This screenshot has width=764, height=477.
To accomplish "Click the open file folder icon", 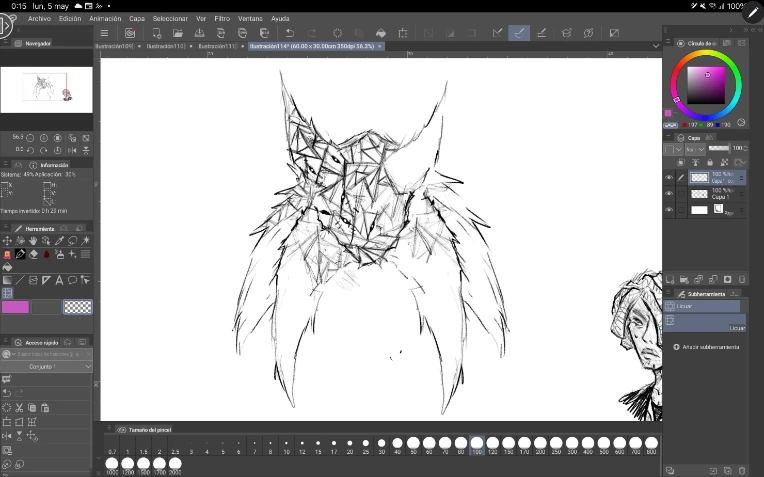I will pos(178,33).
